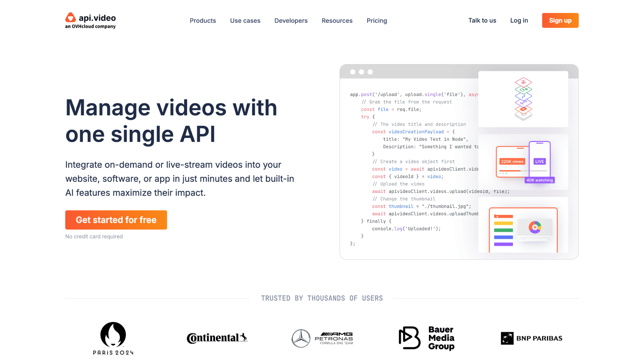Click the purple LIVE badge
The height and width of the screenshot is (364, 644).
coord(540,162)
